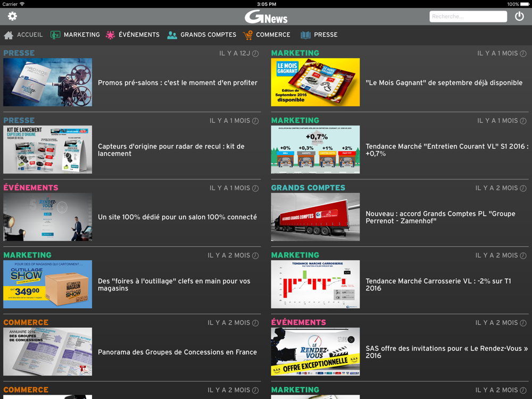Tap the Accueil home icon

(x=9, y=35)
